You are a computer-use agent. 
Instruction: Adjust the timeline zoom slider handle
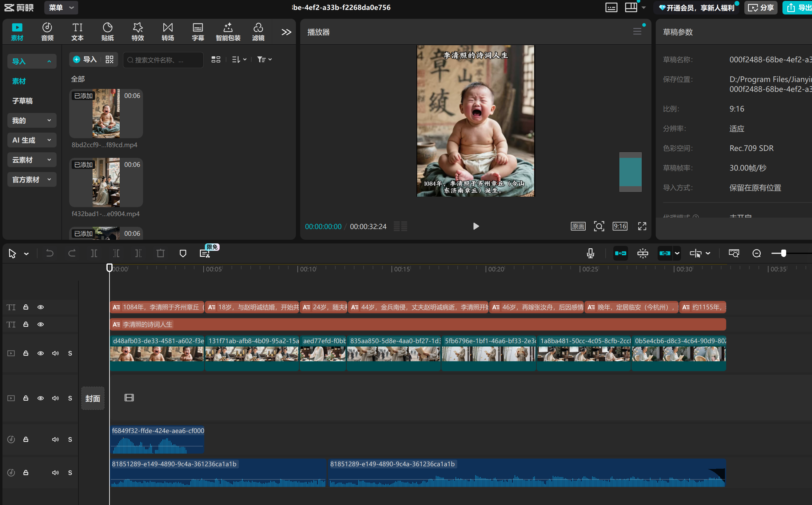[x=783, y=253]
